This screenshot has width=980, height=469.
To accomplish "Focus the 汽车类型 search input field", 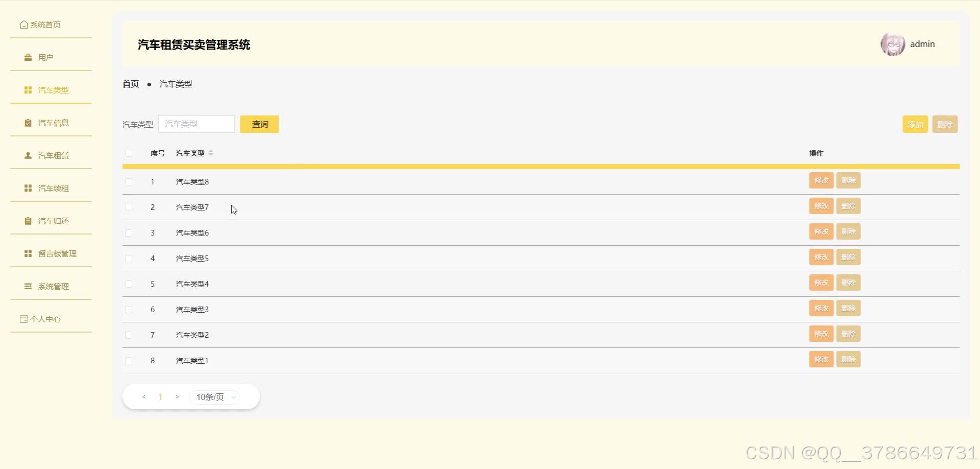I will [197, 124].
